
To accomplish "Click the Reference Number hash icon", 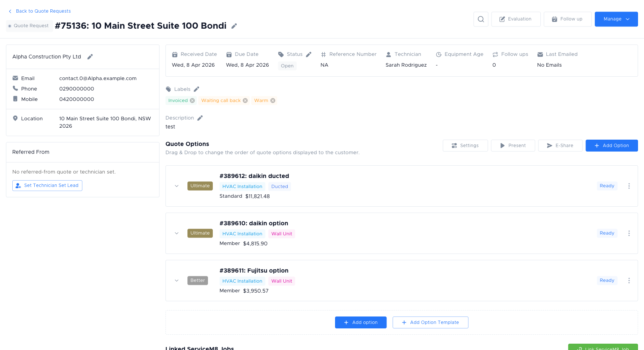I will click(x=323, y=54).
